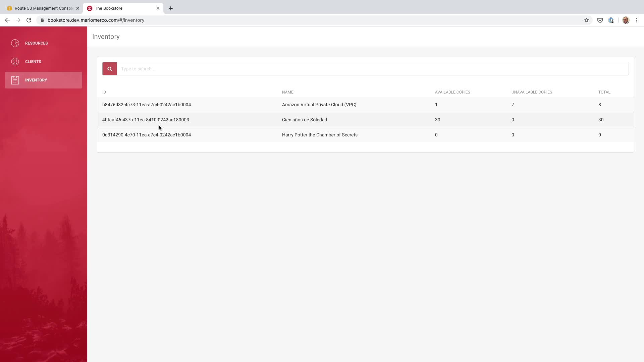Select the Amazon Virtual Private Cloud row
Image resolution: width=644 pixels, height=362 pixels.
(319, 105)
